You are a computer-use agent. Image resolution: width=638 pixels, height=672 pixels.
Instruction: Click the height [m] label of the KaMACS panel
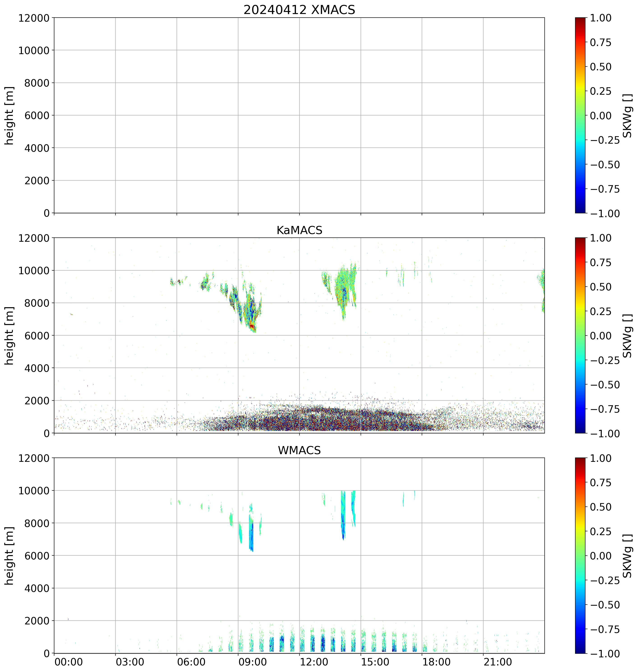point(9,335)
